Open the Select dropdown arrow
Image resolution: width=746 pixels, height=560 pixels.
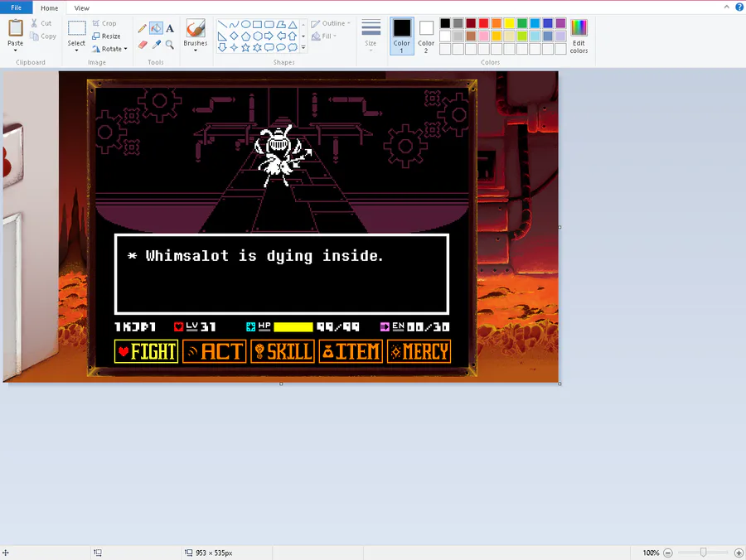coord(76,50)
